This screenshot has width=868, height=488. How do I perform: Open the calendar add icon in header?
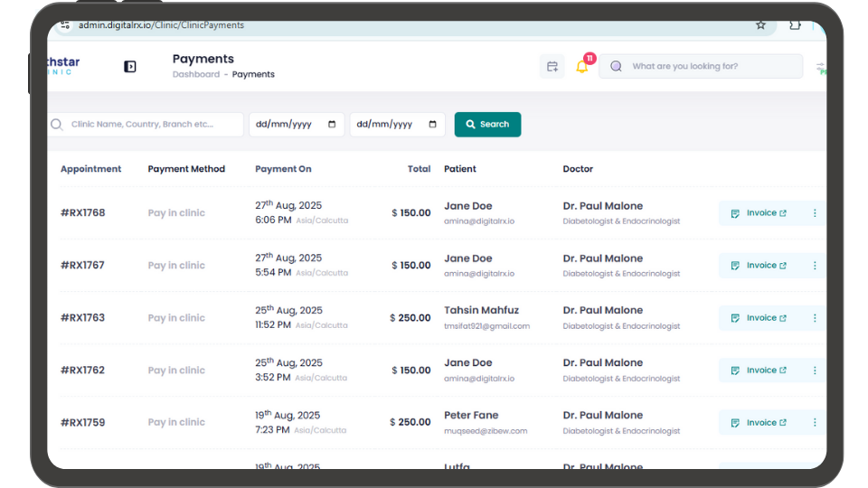pyautogui.click(x=552, y=67)
